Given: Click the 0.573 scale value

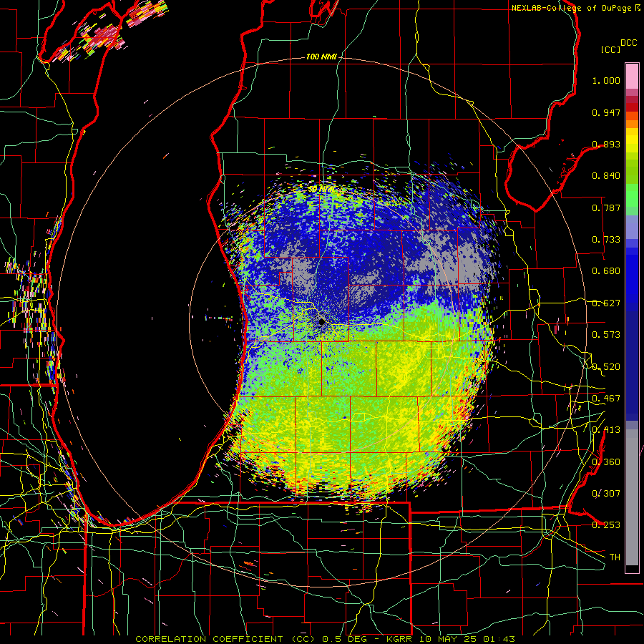Looking at the screenshot, I should click(606, 335).
